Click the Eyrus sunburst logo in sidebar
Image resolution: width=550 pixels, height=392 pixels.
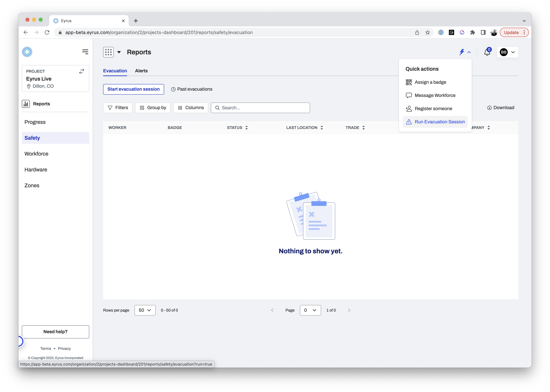(27, 52)
